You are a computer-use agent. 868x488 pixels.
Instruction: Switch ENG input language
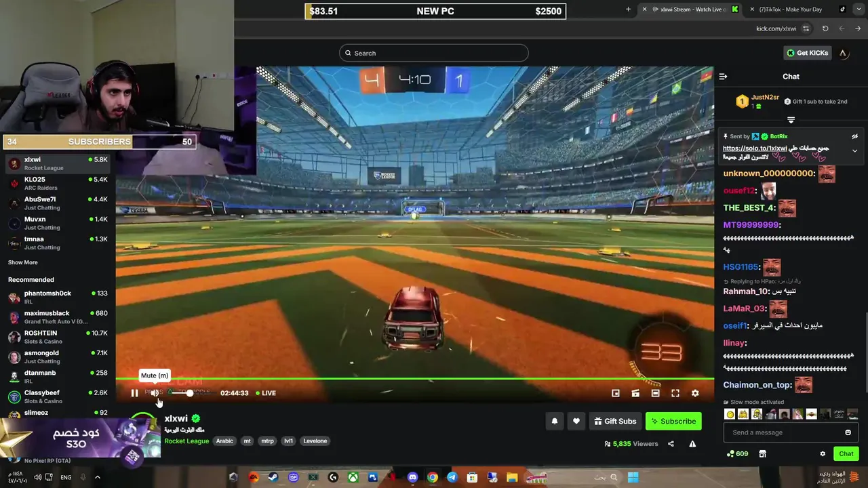(x=66, y=477)
